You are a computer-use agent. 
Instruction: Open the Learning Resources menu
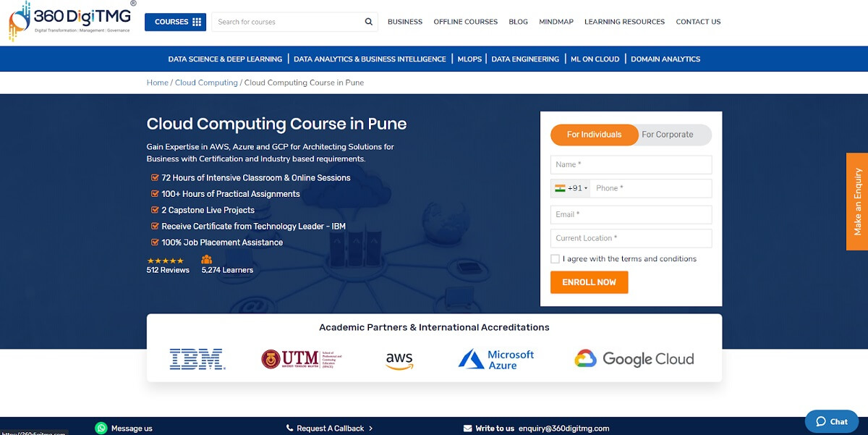click(x=624, y=22)
